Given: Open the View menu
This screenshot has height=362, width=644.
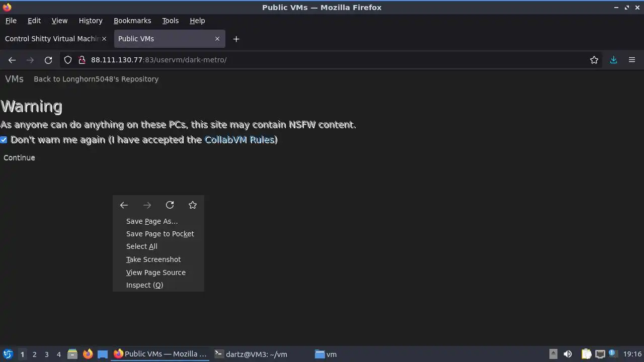Looking at the screenshot, I should 59,21.
